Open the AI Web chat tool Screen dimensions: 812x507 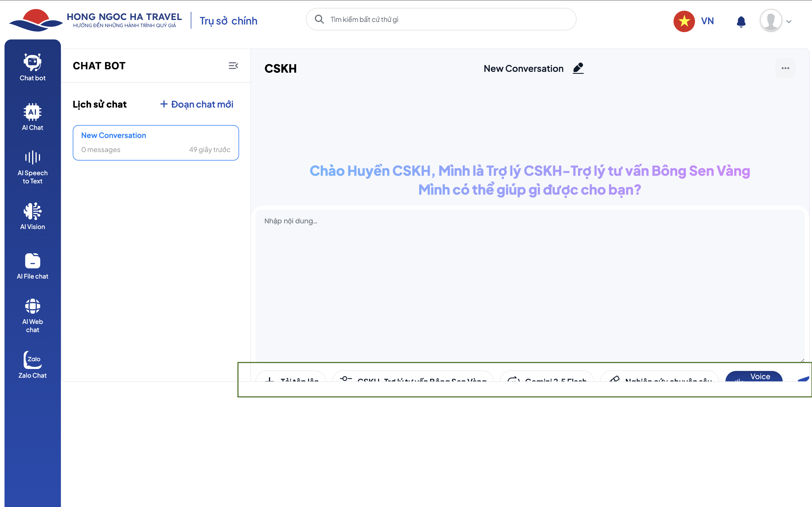pos(32,315)
